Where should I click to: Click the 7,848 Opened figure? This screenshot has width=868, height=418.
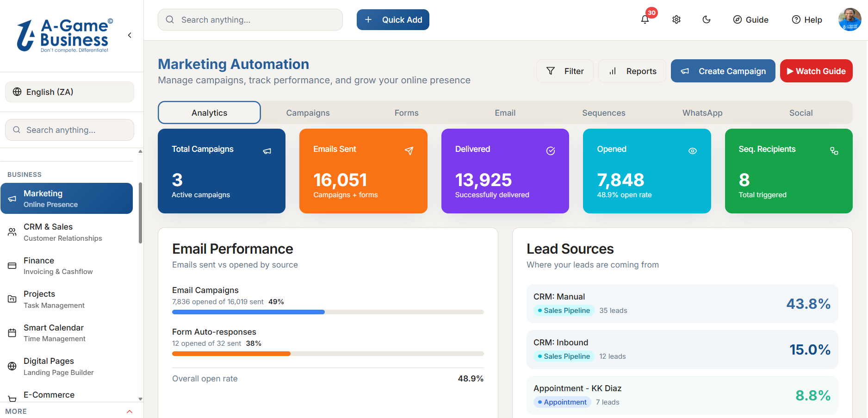point(620,180)
